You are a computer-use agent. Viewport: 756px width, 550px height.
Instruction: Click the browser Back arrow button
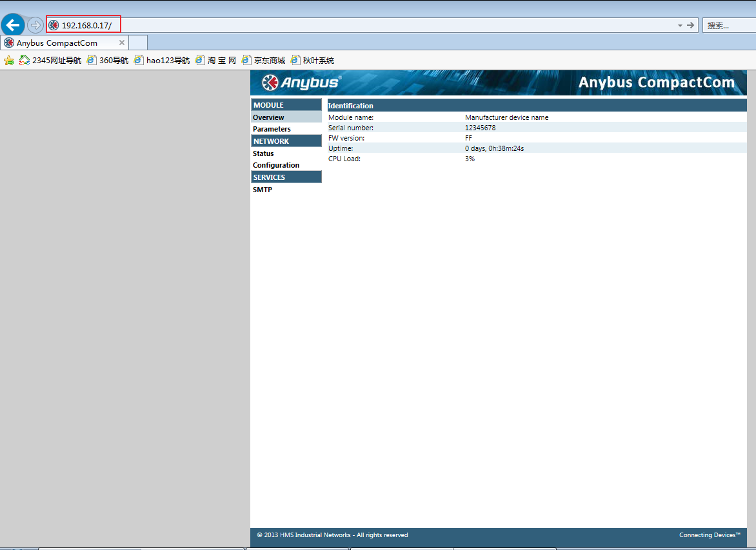13,25
